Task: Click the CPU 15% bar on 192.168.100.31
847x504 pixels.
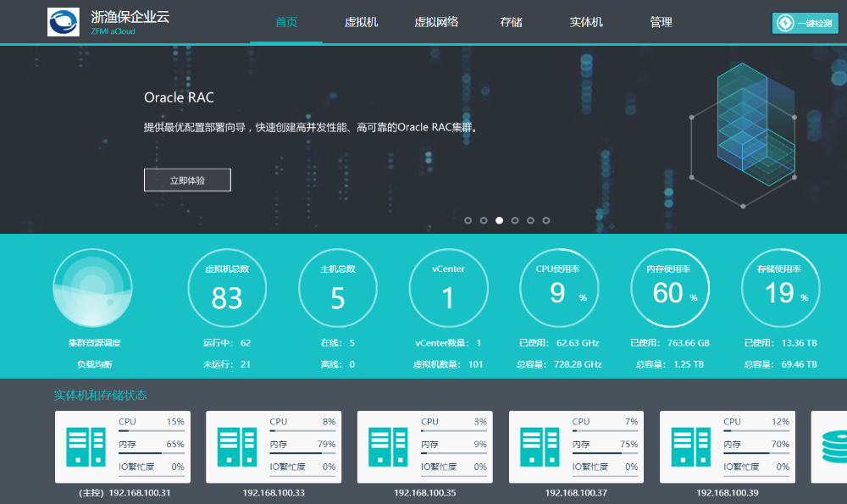Action: tap(152, 430)
